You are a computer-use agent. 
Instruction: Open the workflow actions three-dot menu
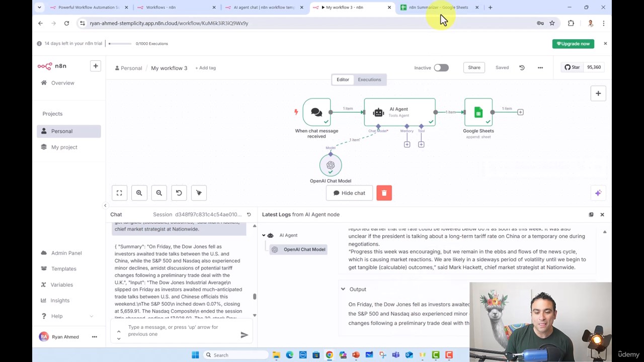tap(540, 67)
